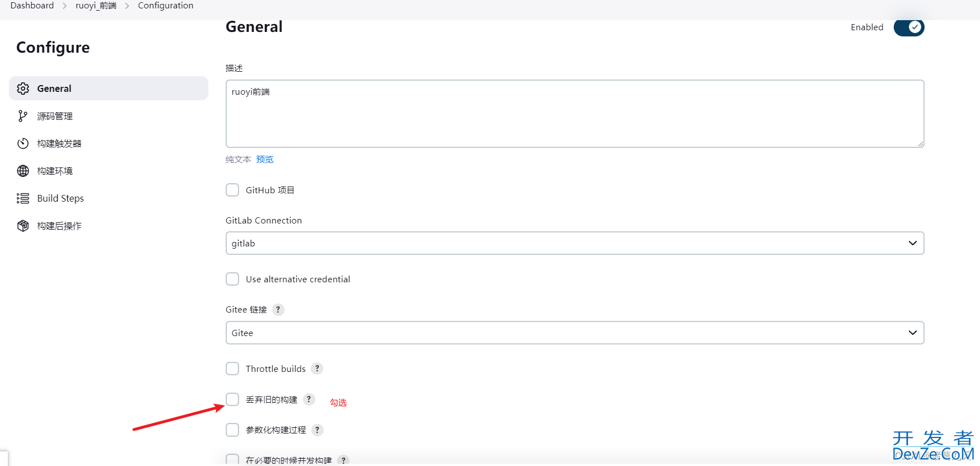Click the General gear icon in sidebar
The width and height of the screenshot is (980, 466).
point(23,88)
